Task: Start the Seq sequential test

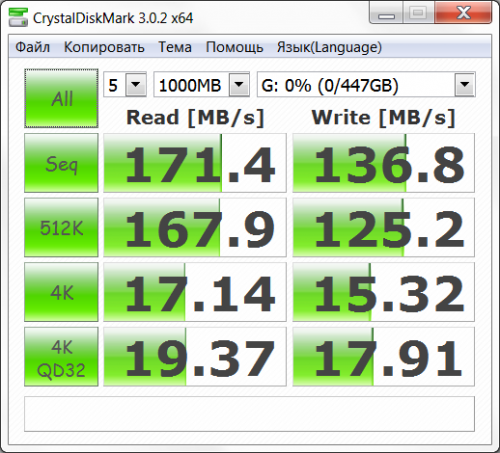Action: (x=61, y=163)
